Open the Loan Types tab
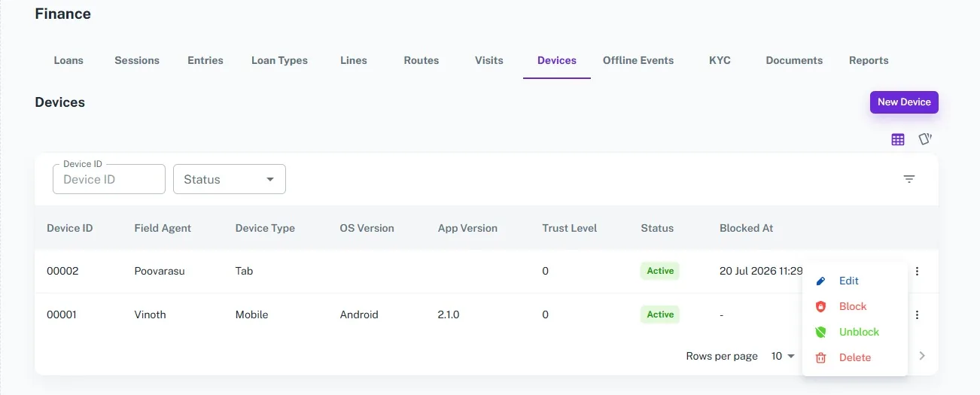This screenshot has width=980, height=395. 279,60
